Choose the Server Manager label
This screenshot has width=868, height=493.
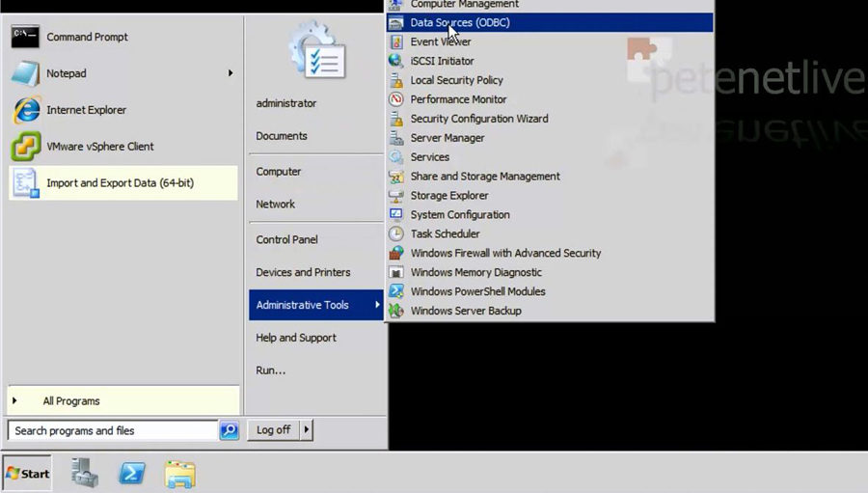(448, 138)
